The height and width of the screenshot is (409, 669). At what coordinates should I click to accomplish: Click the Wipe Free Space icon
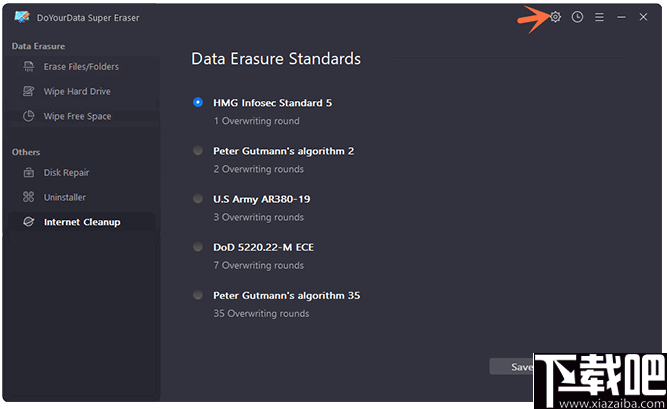click(x=28, y=117)
